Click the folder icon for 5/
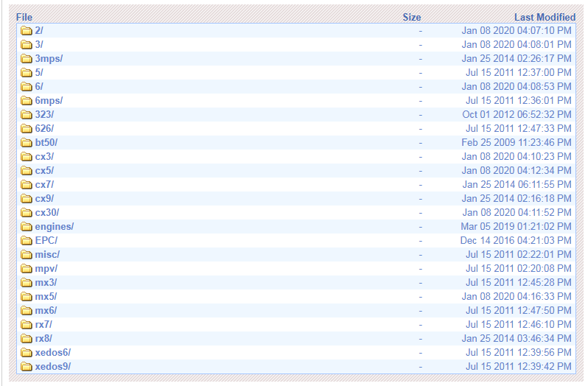This screenshot has width=588, height=386. pyautogui.click(x=27, y=73)
